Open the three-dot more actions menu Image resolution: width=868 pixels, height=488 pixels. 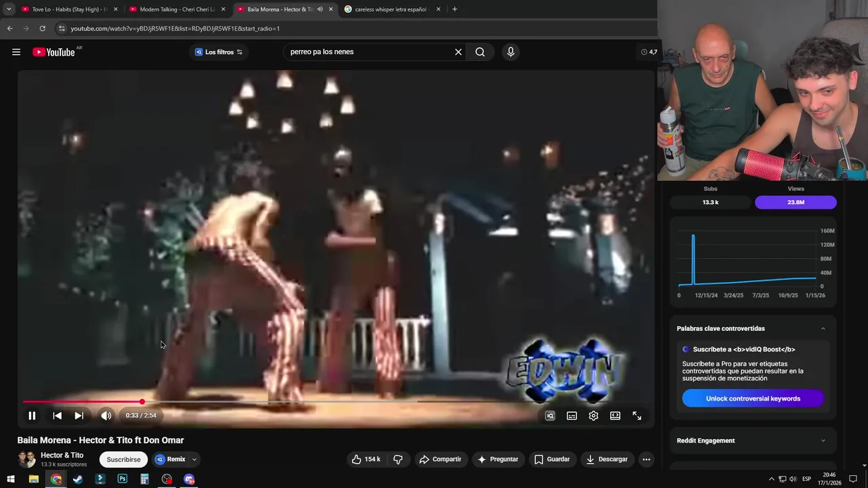click(x=646, y=460)
